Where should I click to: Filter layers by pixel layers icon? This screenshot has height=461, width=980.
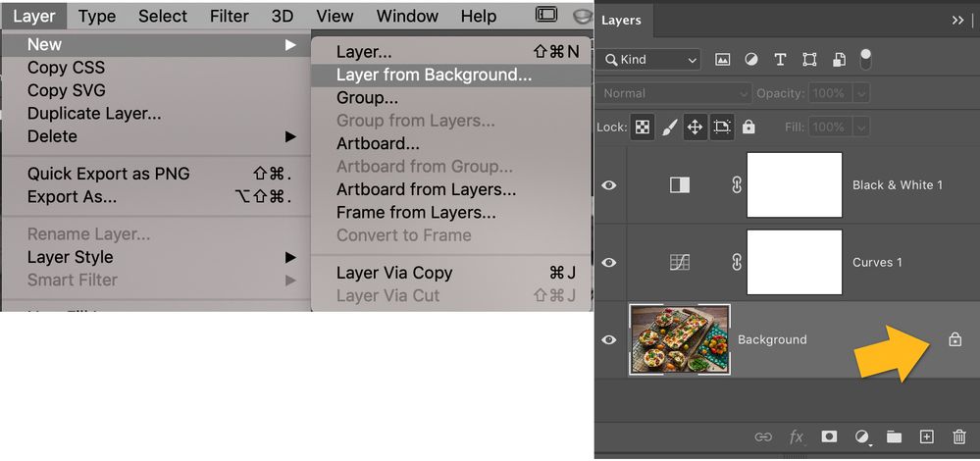pyautogui.click(x=723, y=60)
